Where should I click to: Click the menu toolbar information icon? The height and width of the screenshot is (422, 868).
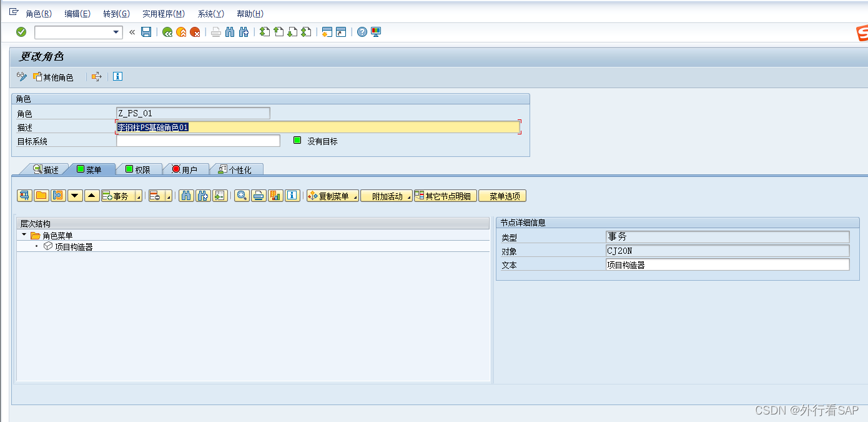292,196
